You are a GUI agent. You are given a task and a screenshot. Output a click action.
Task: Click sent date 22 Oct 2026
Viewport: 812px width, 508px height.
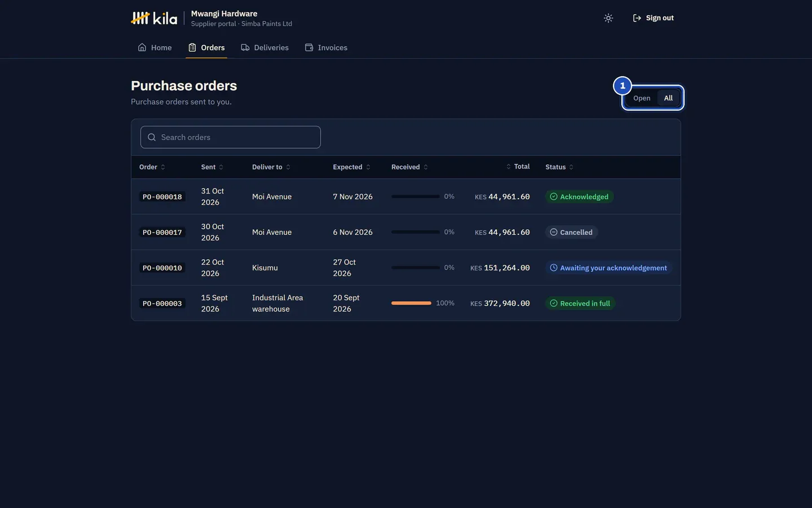(213, 268)
